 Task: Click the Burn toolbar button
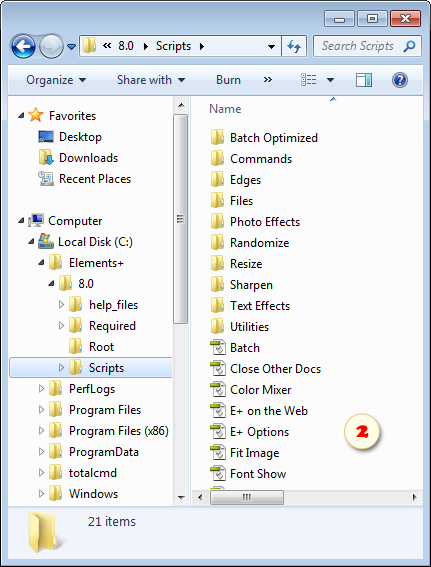(228, 80)
